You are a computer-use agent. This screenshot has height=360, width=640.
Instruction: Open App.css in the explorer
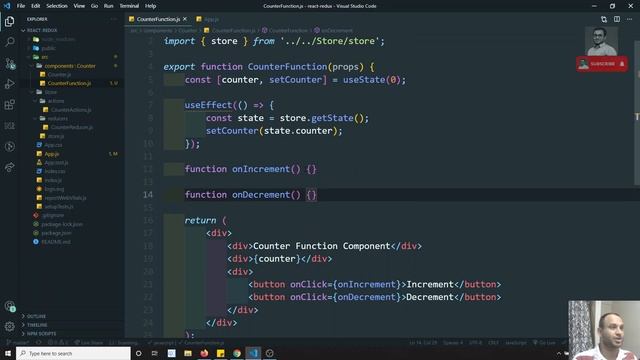tap(53, 145)
